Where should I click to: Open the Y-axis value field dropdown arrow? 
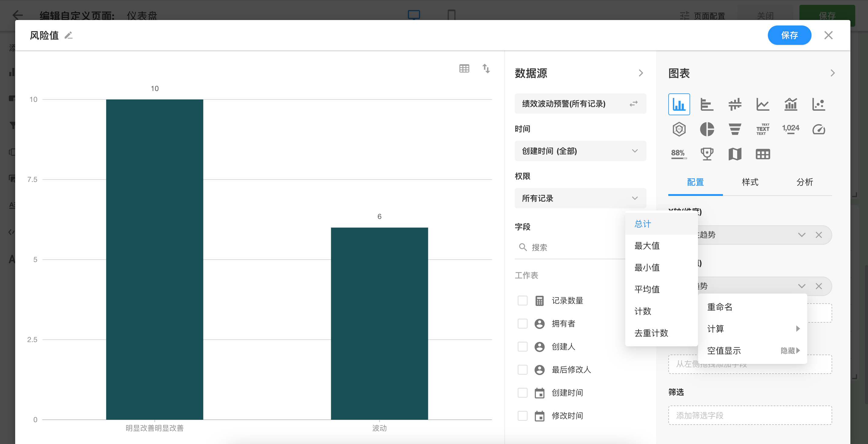802,286
